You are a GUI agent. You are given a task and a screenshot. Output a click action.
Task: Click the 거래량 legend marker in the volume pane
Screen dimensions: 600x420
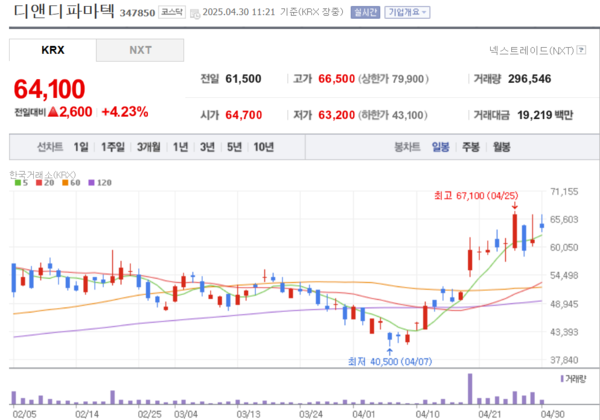click(560, 379)
